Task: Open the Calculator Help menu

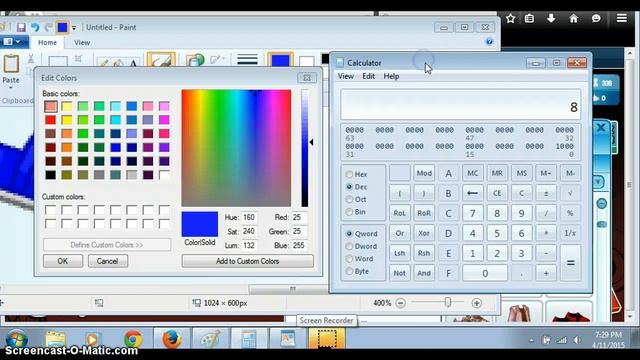Action: (x=391, y=76)
